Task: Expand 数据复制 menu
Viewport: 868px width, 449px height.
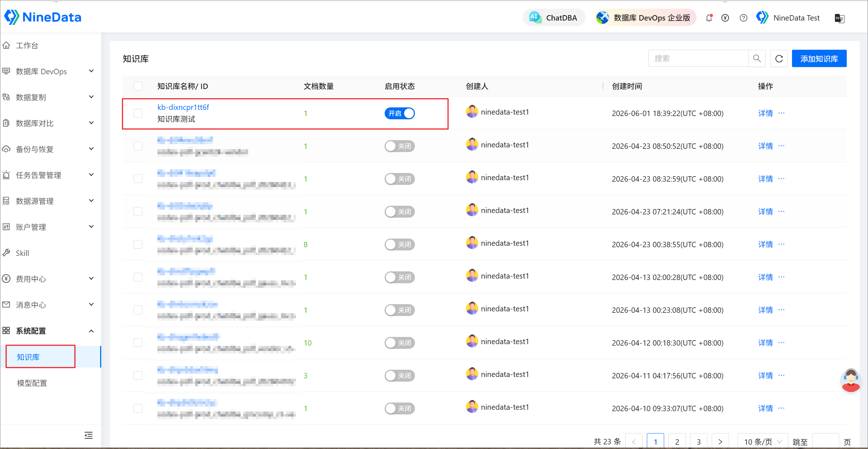Action: pyautogui.click(x=51, y=97)
